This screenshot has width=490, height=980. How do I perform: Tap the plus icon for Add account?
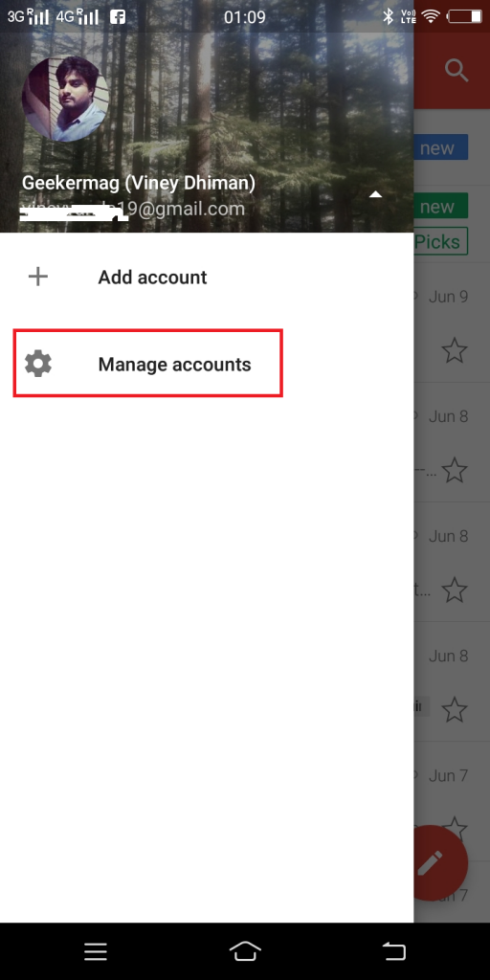[38, 277]
